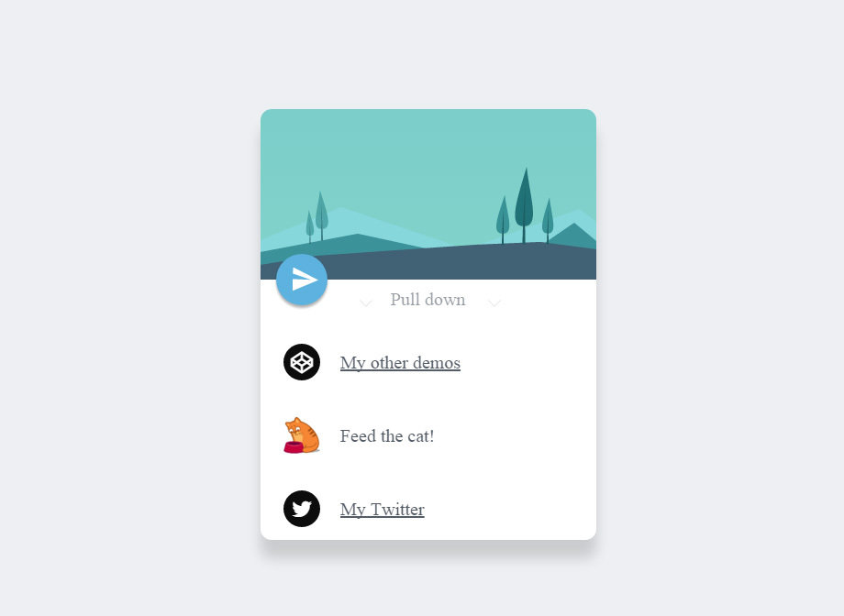Screen dimensions: 844x616
Task: Click the Pull down label
Action: [428, 299]
